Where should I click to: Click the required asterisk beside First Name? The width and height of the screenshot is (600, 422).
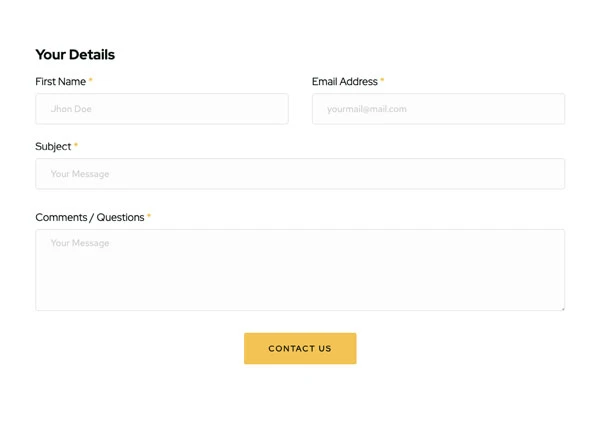[x=91, y=80]
